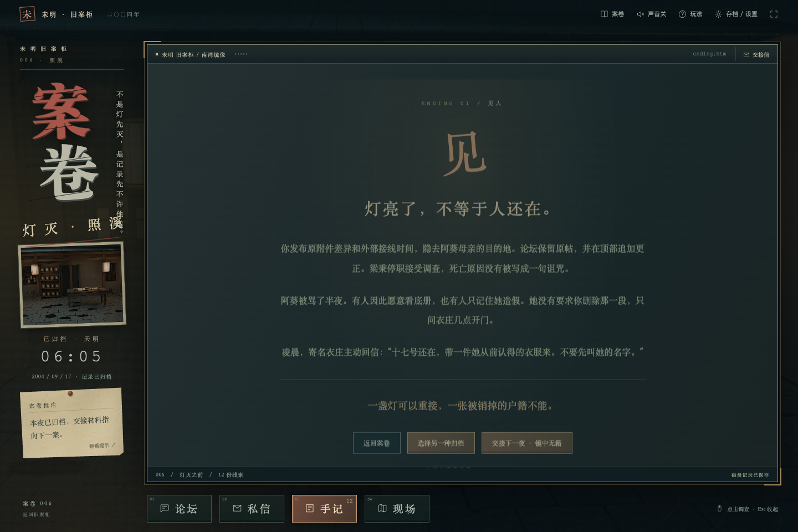Click the scene thumbnail in the left panel

click(x=72, y=285)
